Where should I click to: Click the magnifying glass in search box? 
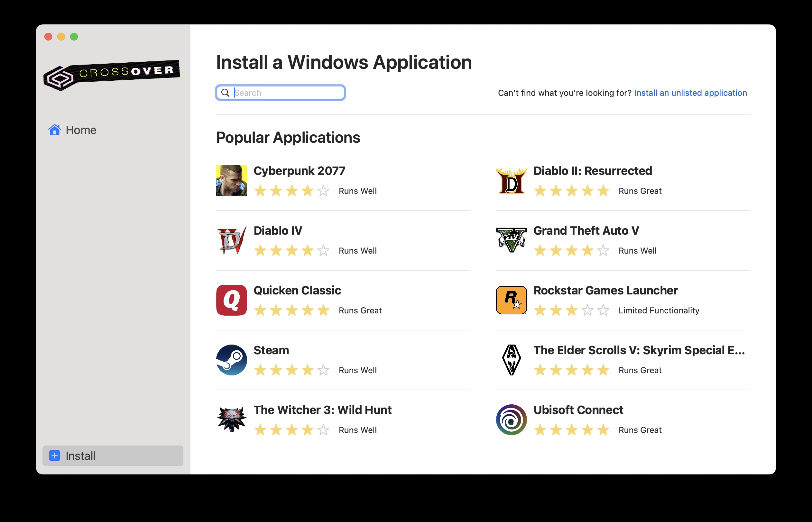225,93
